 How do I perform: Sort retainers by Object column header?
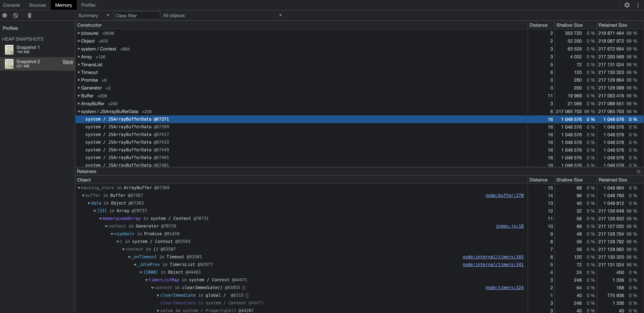pos(301,180)
